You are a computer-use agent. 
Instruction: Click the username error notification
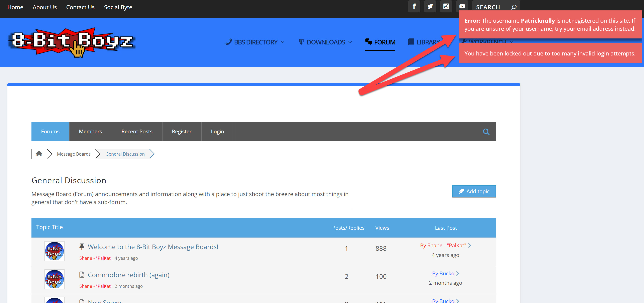click(x=550, y=24)
